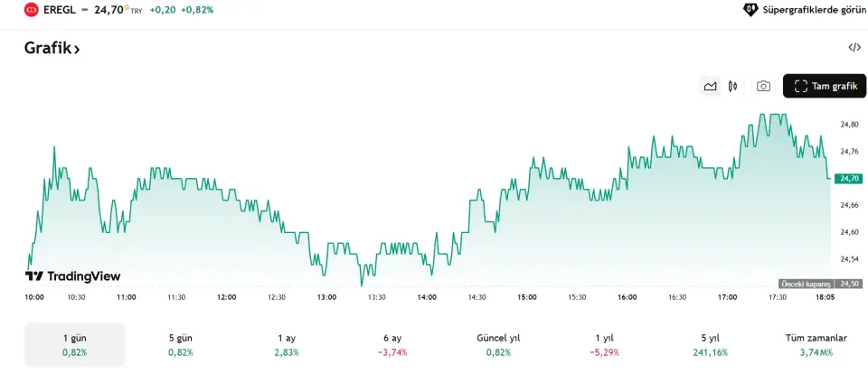This screenshot has height=374, width=868.
Task: Take a chart snapshot with camera icon
Action: click(x=763, y=86)
